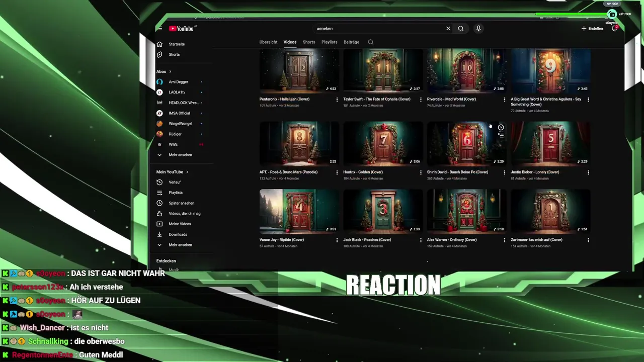Open options menu for Pentatonix Hallelujah video
This screenshot has height=362, width=644.
(337, 100)
